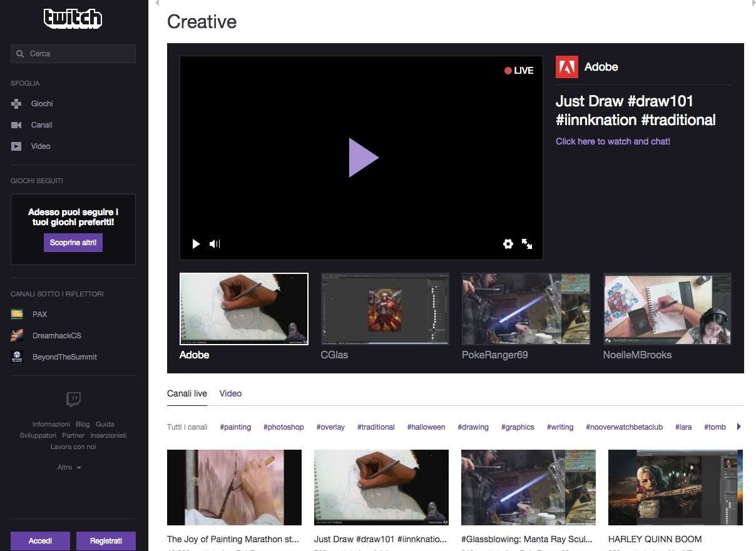Image resolution: width=756 pixels, height=551 pixels.
Task: Open Joy of Painting Marathon stream thumbnail
Action: 234,487
